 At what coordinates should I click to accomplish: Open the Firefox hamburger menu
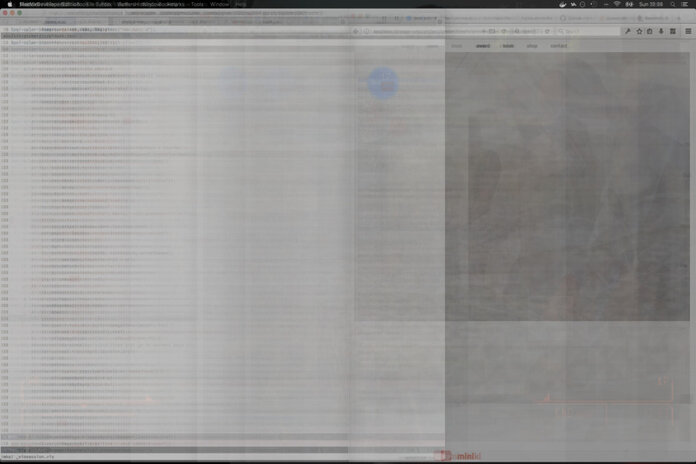[688, 31]
